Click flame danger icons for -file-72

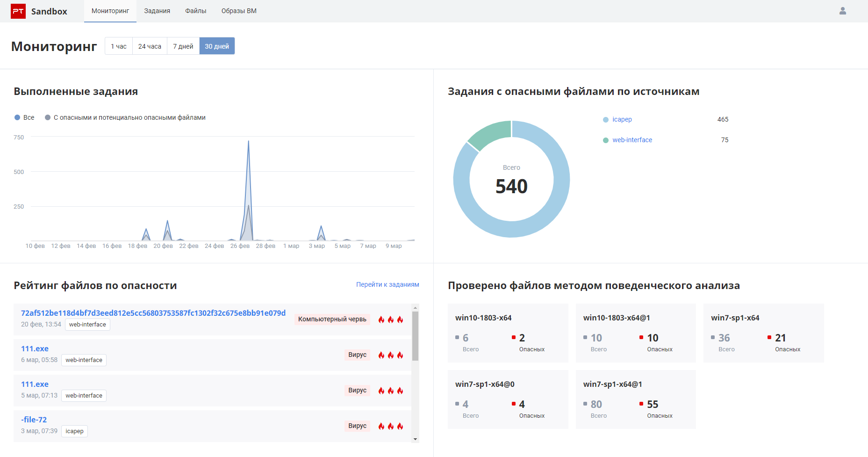tap(390, 426)
